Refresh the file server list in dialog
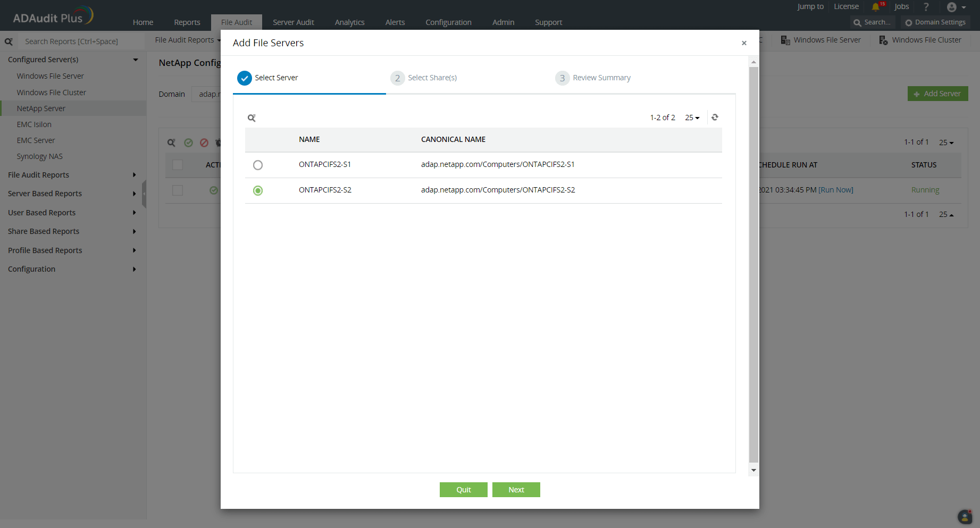 click(715, 118)
